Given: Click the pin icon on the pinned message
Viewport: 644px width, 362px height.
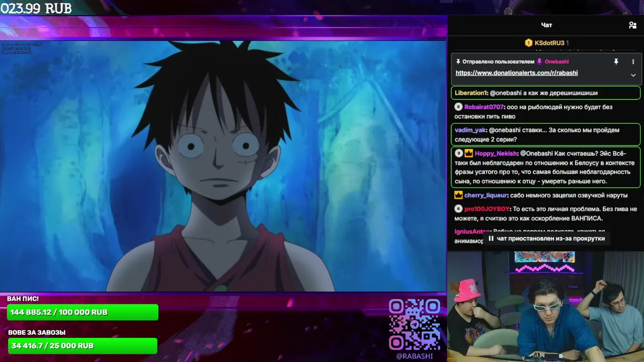Looking at the screenshot, I should 616,61.
